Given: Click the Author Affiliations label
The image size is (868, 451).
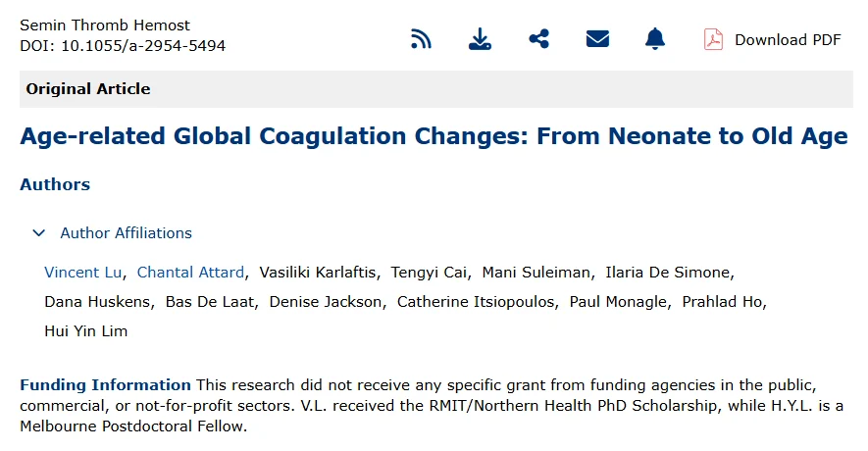Looking at the screenshot, I should coord(127,233).
